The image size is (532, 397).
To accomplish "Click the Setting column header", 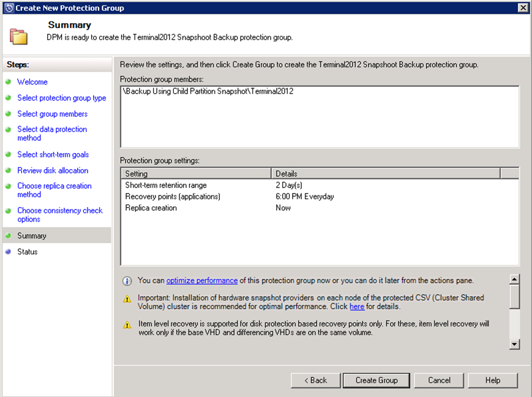I will [x=196, y=173].
